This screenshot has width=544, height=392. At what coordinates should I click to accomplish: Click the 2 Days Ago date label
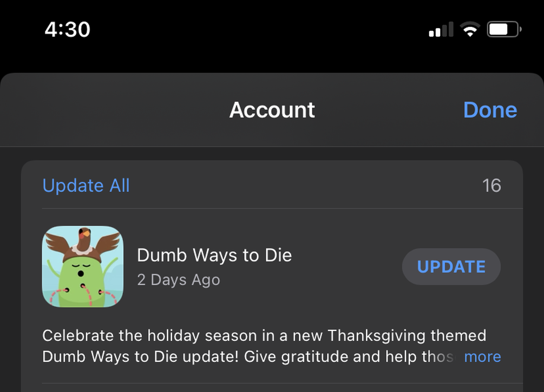coord(179,280)
